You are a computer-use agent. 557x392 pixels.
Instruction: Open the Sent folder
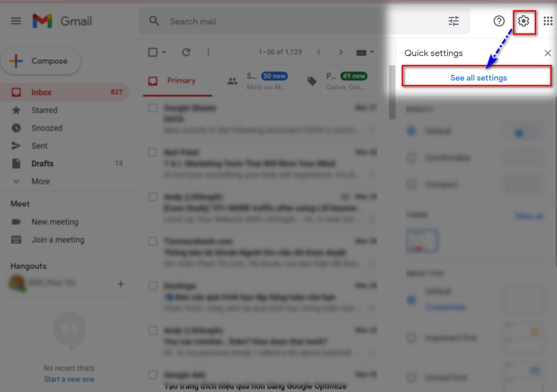(x=65, y=146)
